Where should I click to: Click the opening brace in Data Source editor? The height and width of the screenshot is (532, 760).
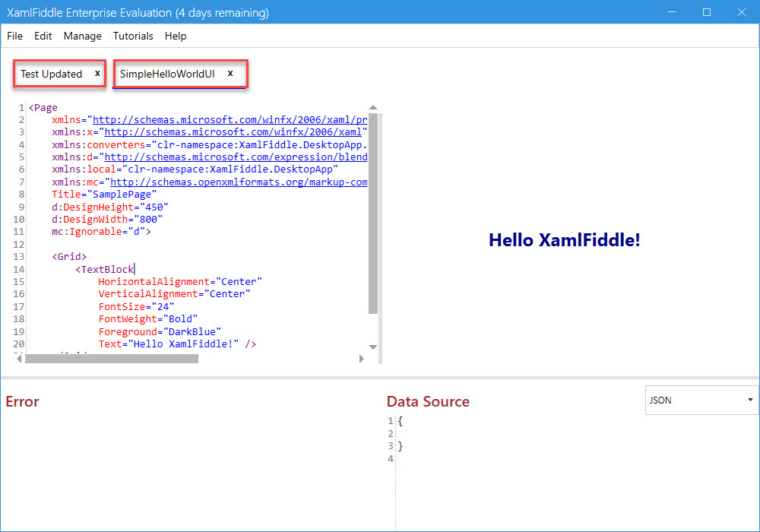pos(401,421)
